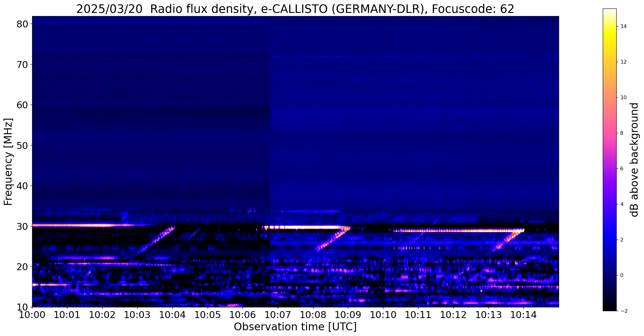Viewport: 644px width, 336px height.
Task: Click the 10:07 time tick label
Action: coord(278,315)
